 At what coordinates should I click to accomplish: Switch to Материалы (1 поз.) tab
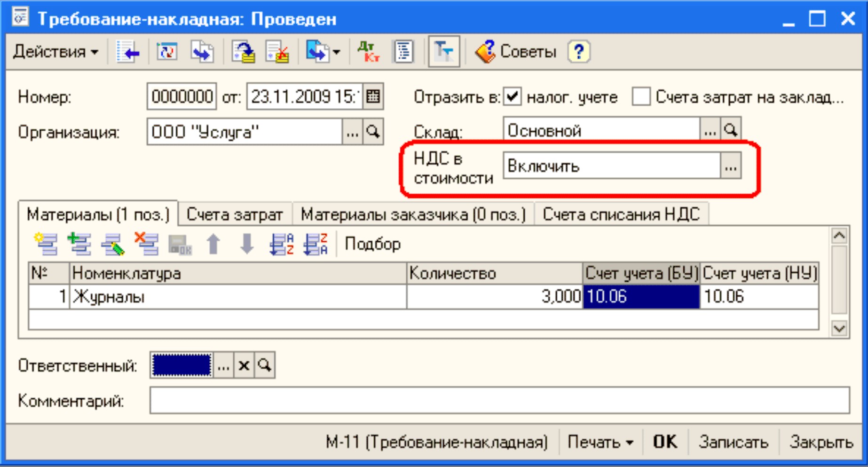coord(98,214)
